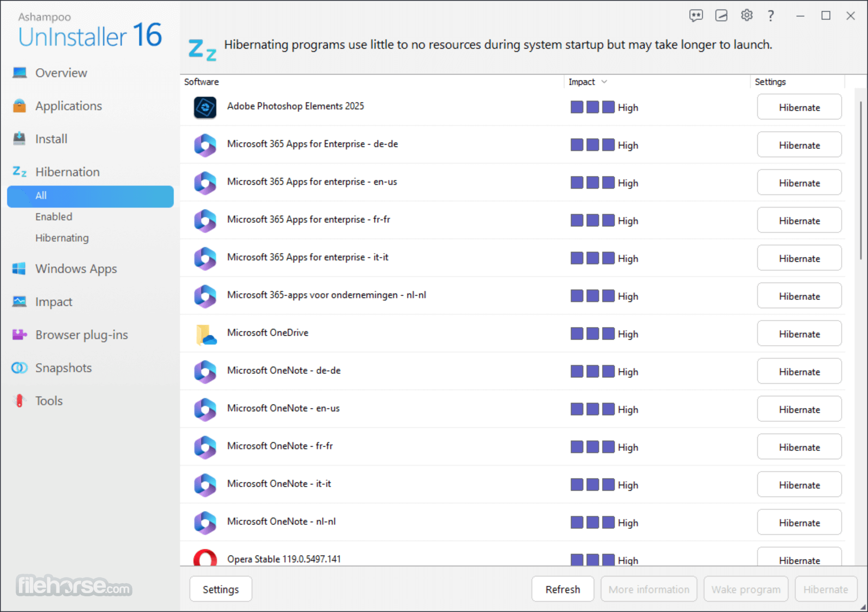This screenshot has width=868, height=612.
Task: Open the Impact section in sidebar
Action: point(53,302)
